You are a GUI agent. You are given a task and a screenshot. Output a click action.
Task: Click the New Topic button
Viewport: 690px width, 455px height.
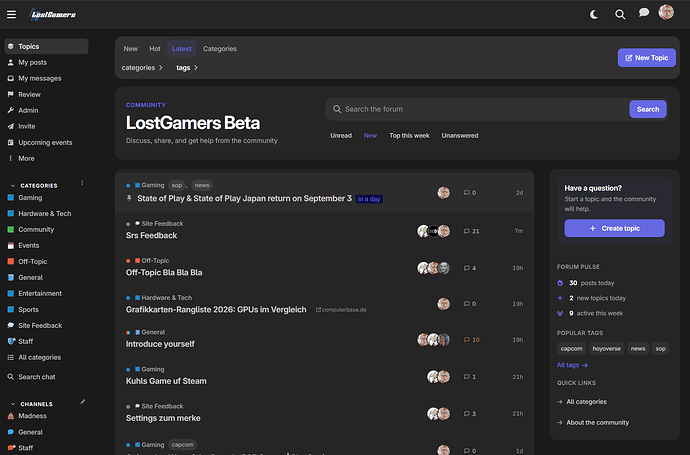pos(646,58)
